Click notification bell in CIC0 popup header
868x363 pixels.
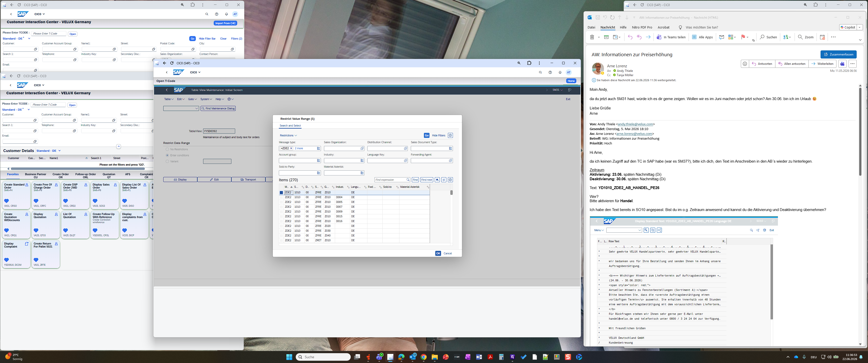tap(560, 72)
